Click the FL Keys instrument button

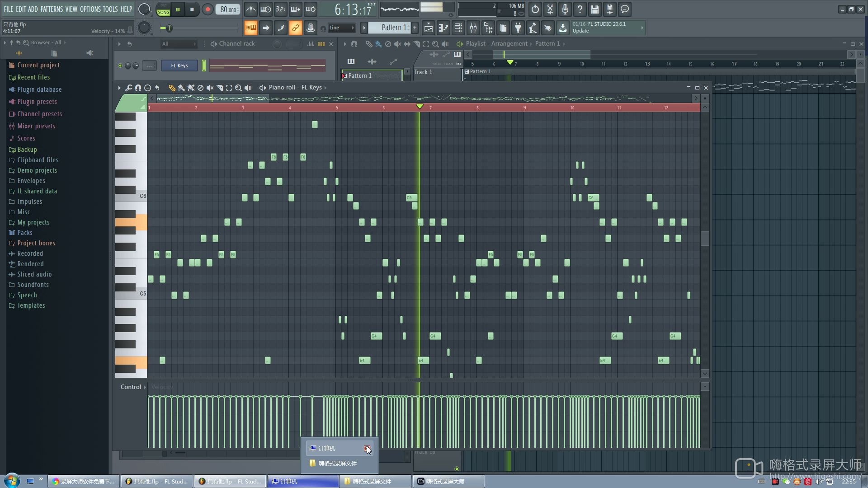[180, 66]
